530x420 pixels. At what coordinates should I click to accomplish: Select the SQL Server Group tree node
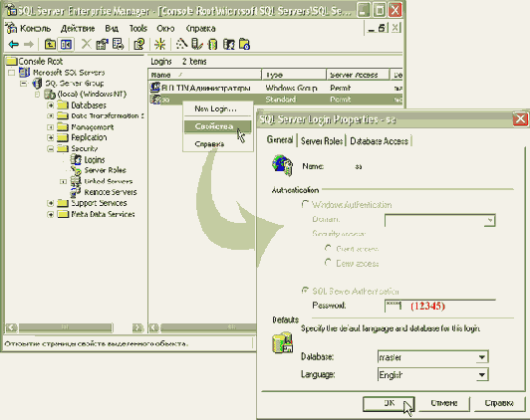(75, 83)
